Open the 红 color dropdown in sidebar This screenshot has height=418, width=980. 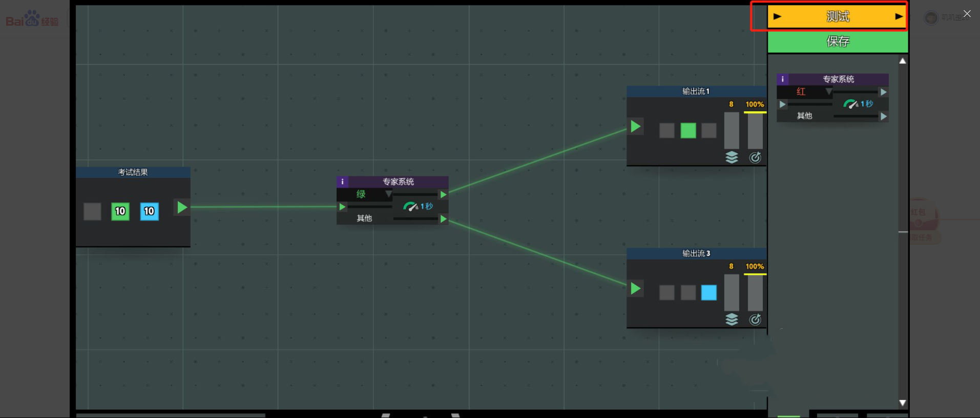pyautogui.click(x=805, y=92)
